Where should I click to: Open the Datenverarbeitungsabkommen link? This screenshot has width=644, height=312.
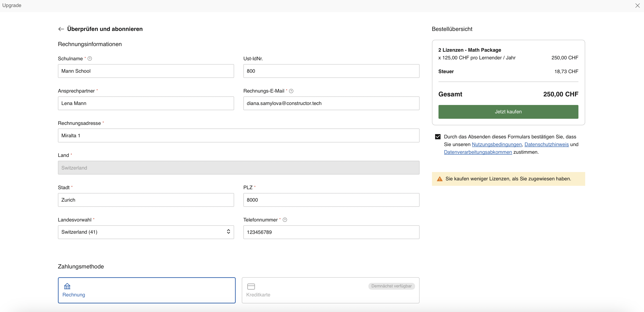(x=478, y=152)
